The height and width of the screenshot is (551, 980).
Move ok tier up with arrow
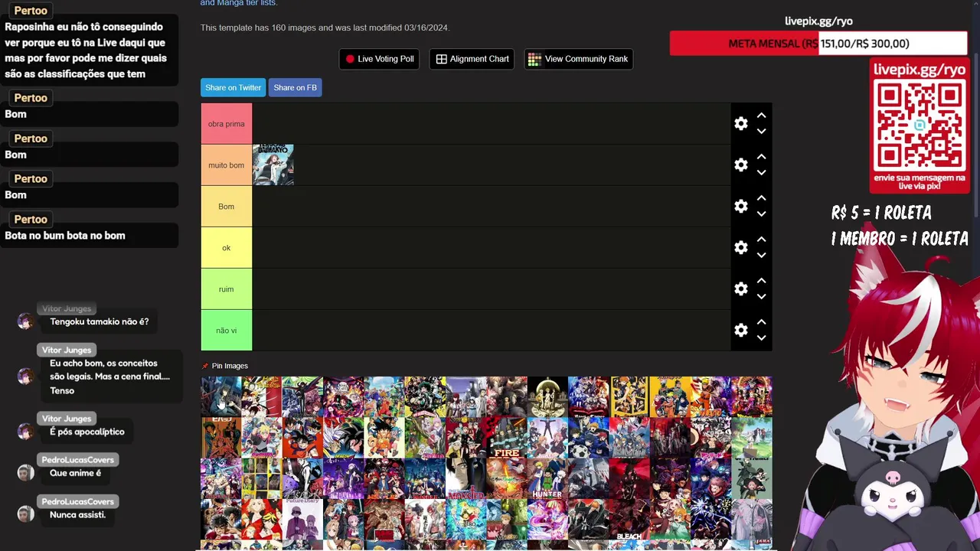point(761,240)
